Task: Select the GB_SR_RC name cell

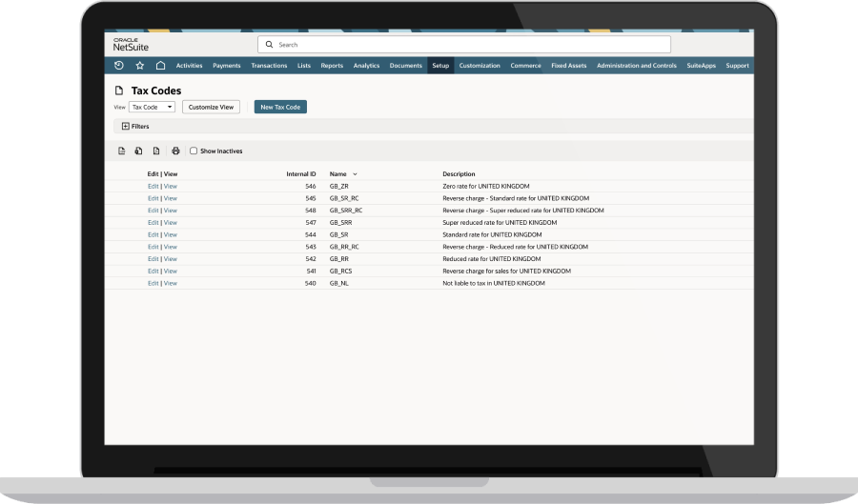Action: tap(344, 198)
